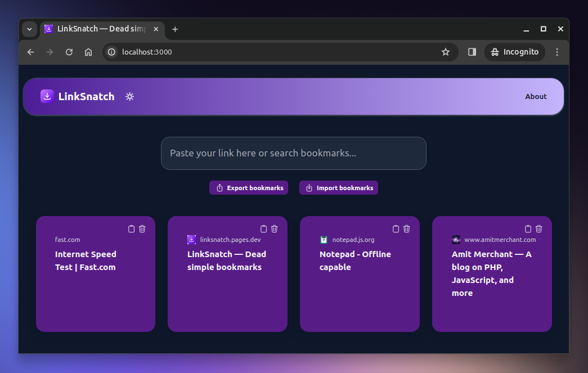Open the About page
Image resolution: width=588 pixels, height=373 pixels.
(536, 96)
